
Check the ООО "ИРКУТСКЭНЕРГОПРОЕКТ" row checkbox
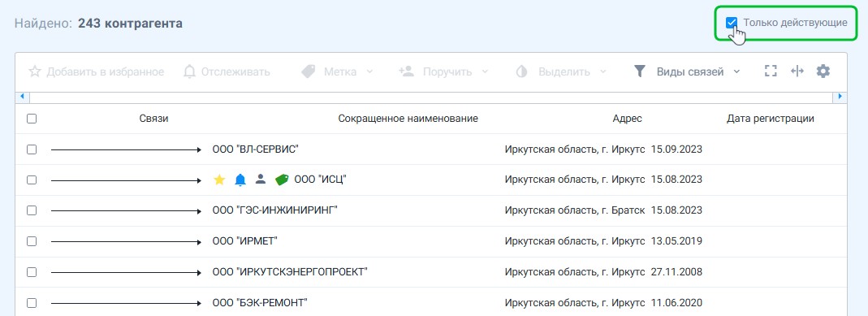(32, 272)
